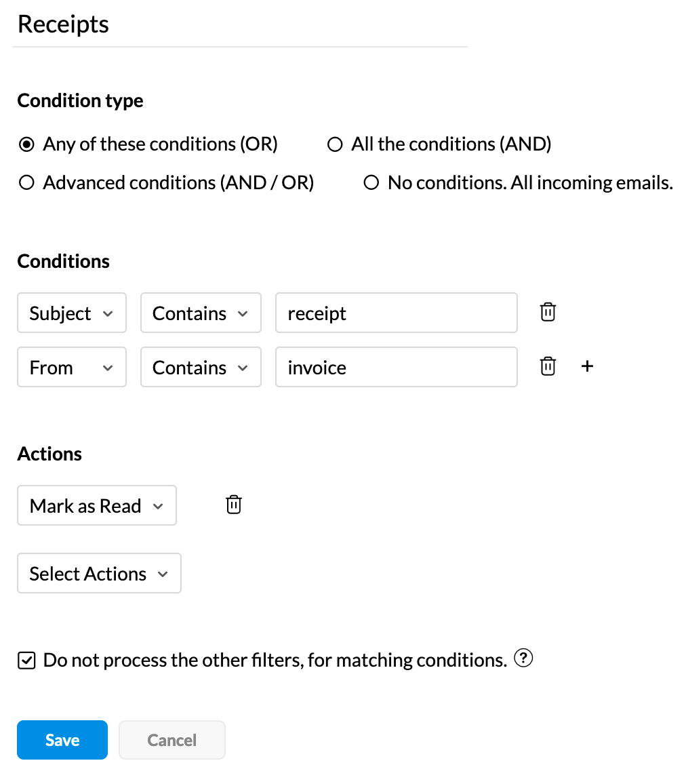Choose No conditions, all incoming emails
Screen dimensions: 686x784
coord(371,182)
